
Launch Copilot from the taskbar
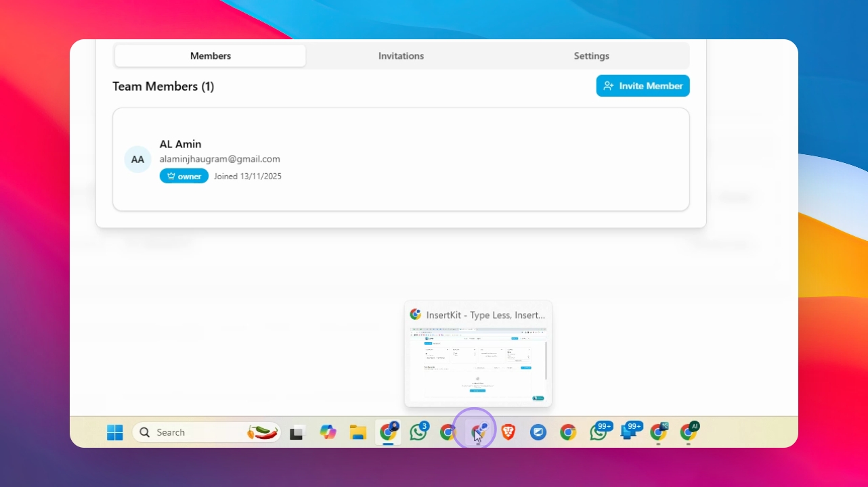pos(328,432)
